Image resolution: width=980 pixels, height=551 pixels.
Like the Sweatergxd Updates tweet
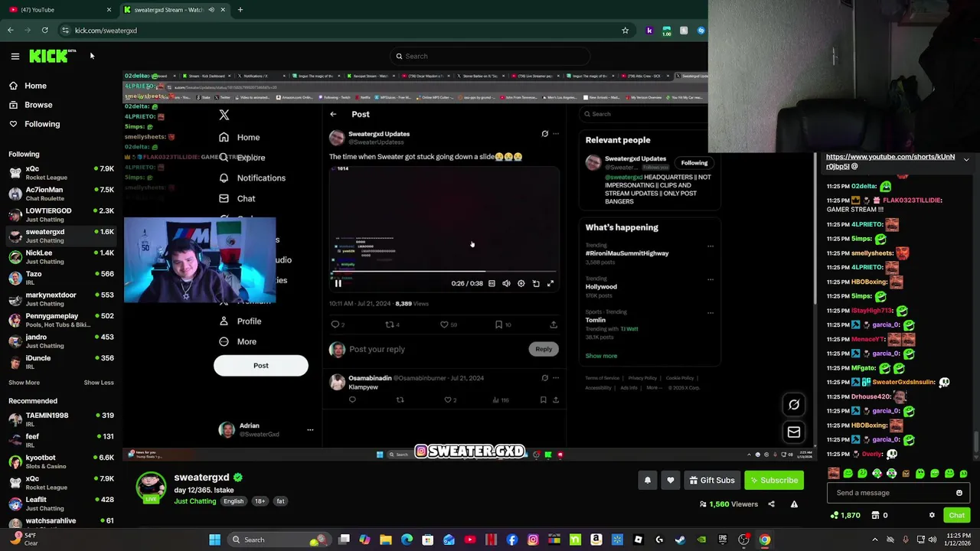[x=444, y=324]
